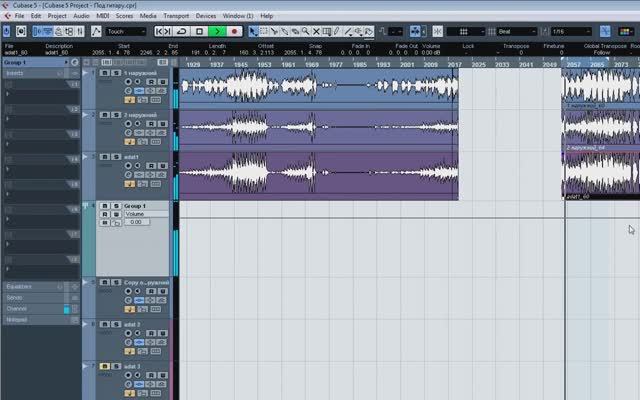
Task: Open the Edit menu
Action: point(36,16)
